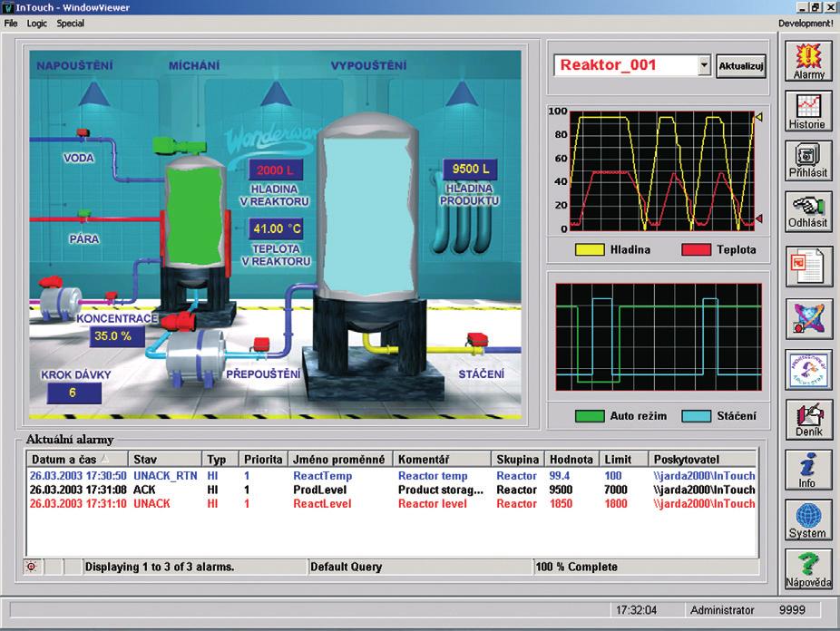Image resolution: width=840 pixels, height=631 pixels.
Task: Click the pump next to KONCENTRACE label
Action: point(61,301)
